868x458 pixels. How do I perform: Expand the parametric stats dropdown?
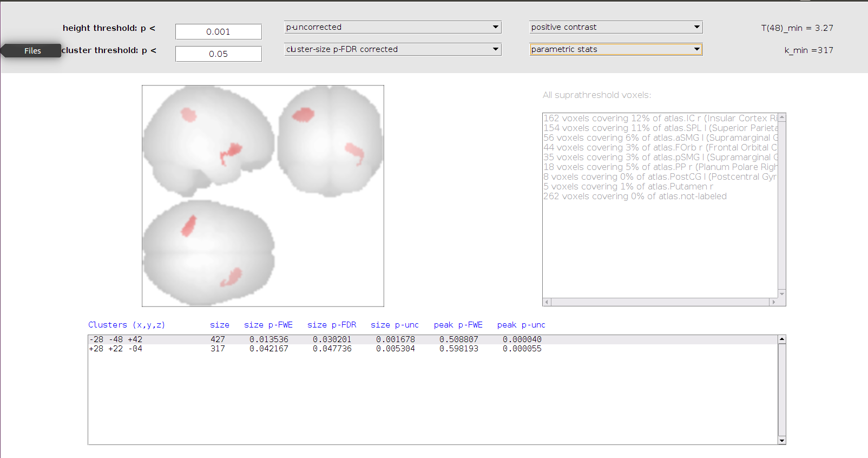[x=615, y=49]
